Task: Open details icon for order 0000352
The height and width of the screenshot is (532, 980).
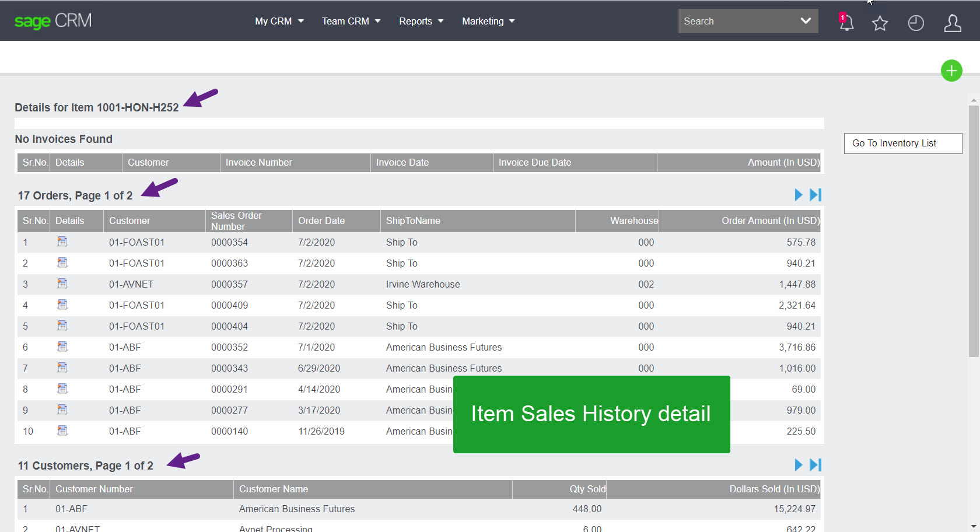Action: 62,346
